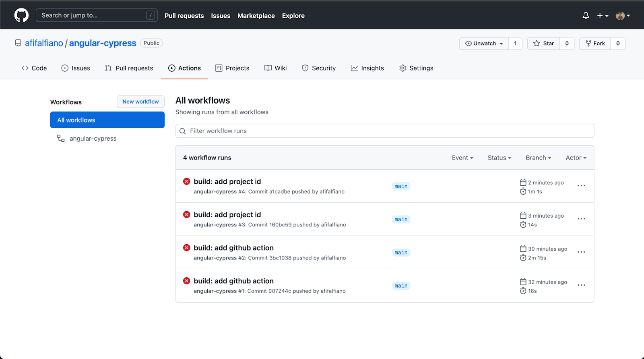This screenshot has width=644, height=359.
Task: Click the Star count number
Action: coord(567,44)
